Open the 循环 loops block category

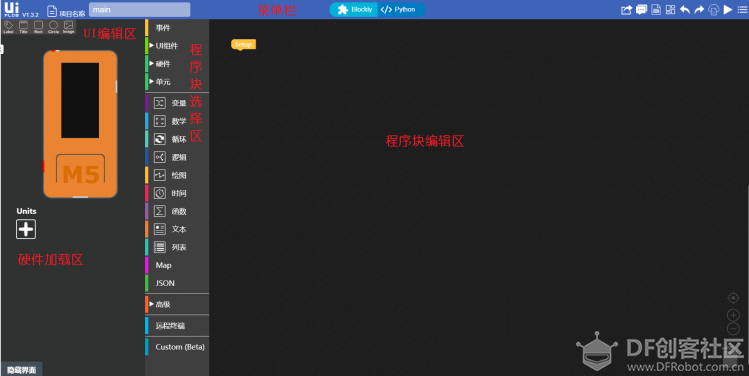click(x=177, y=139)
